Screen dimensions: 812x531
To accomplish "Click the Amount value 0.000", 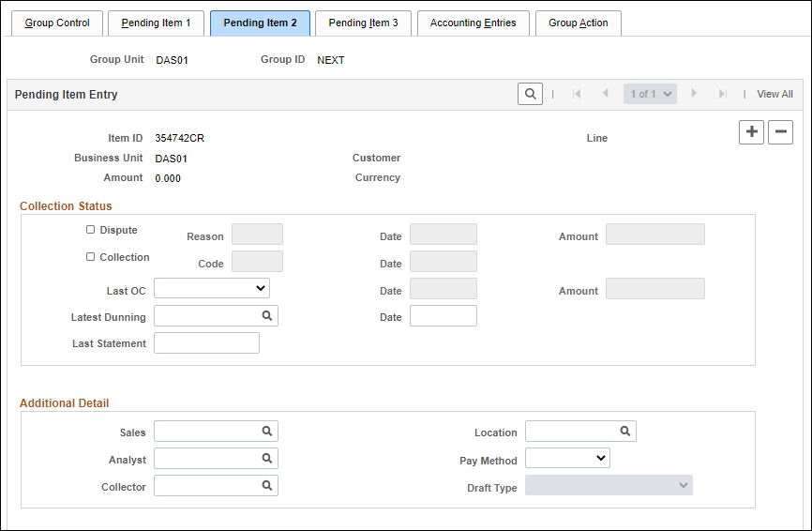I will pyautogui.click(x=168, y=178).
